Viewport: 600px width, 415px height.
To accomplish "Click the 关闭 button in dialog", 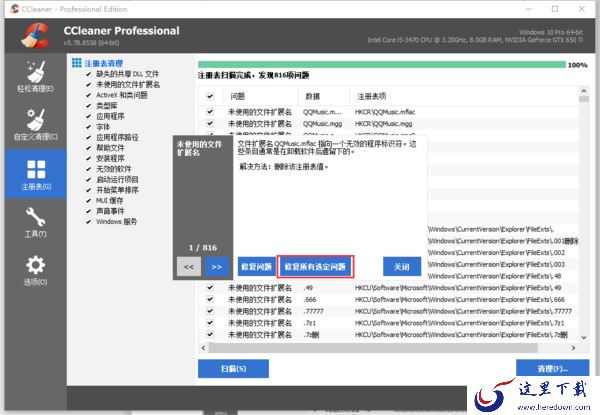I will (x=402, y=267).
